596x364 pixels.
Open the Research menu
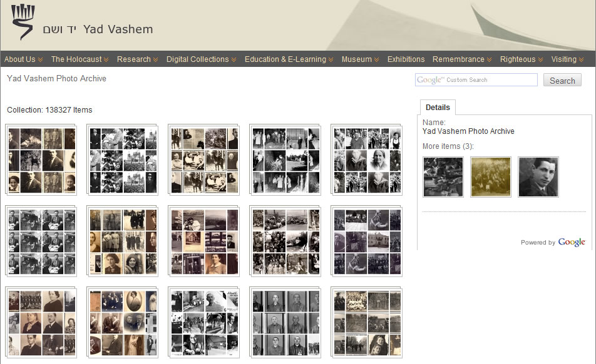click(x=134, y=59)
